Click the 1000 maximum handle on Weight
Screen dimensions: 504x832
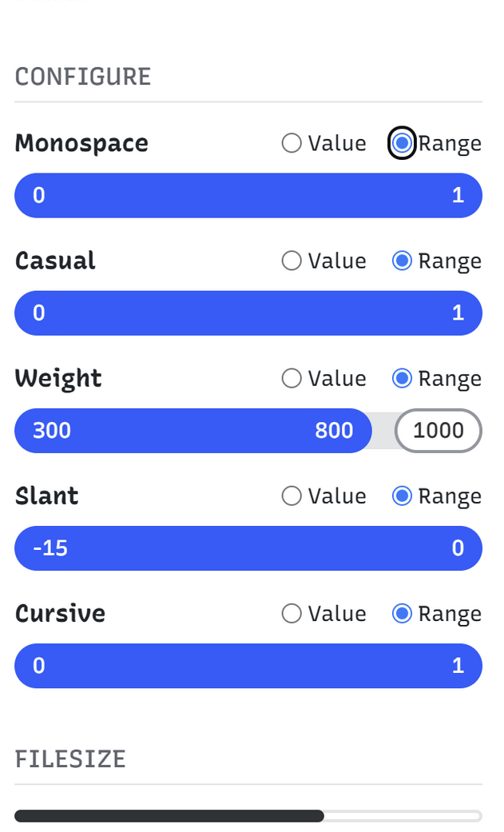[x=439, y=430]
